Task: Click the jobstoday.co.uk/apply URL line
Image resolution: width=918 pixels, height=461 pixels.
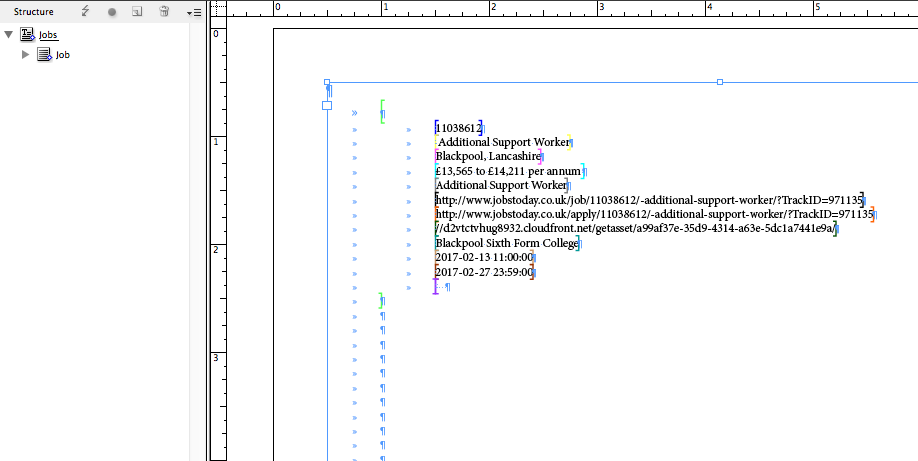Action: [655, 214]
